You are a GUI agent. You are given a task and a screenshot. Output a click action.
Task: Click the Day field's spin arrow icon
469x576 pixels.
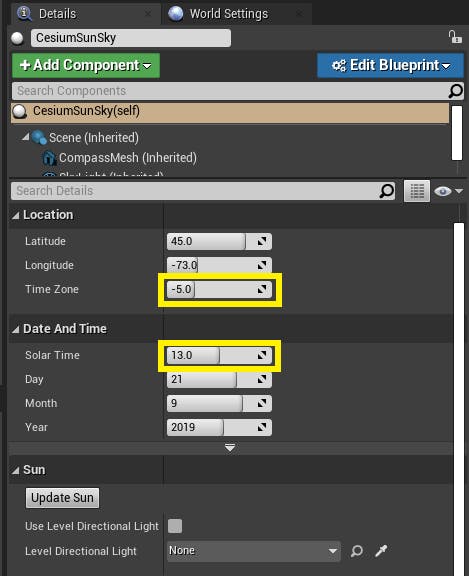(261, 379)
